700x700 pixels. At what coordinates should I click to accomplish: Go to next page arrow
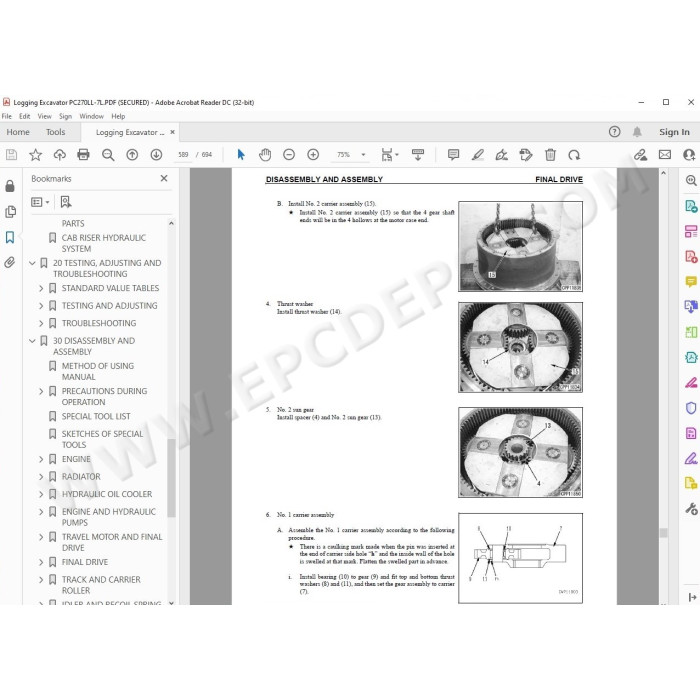pos(156,155)
